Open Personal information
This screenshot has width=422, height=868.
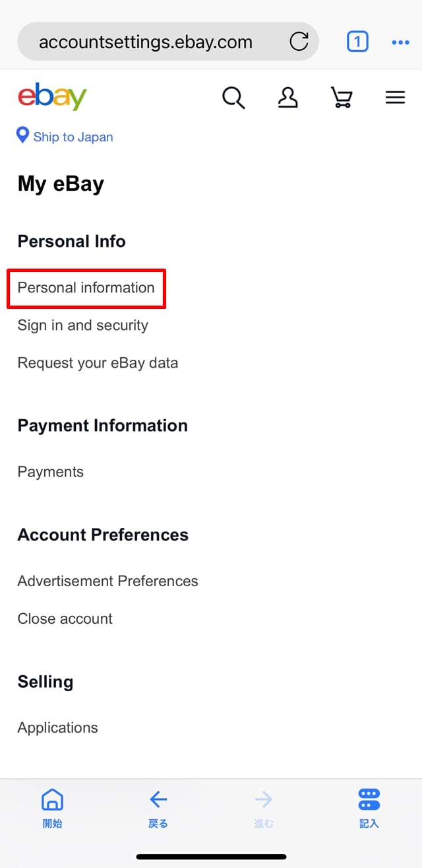pos(86,288)
